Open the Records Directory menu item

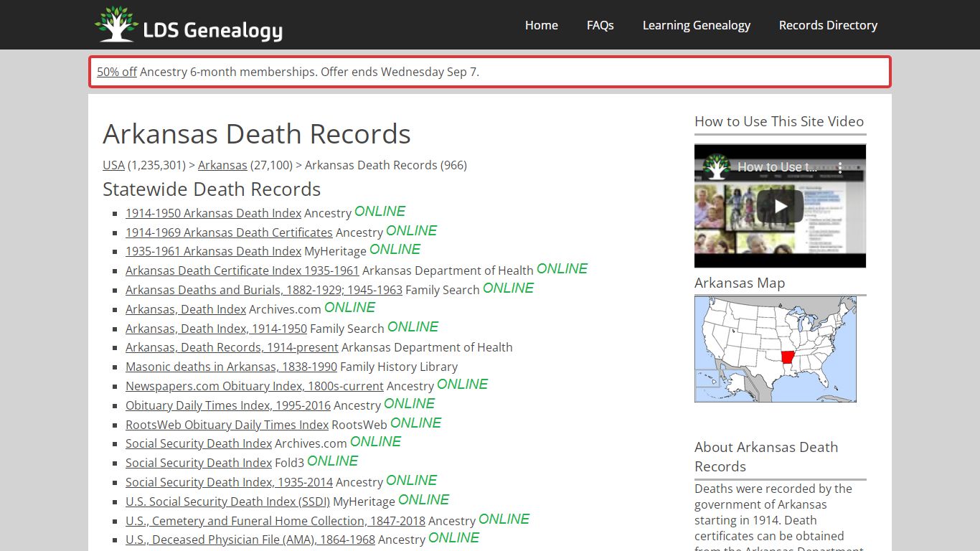(x=829, y=25)
